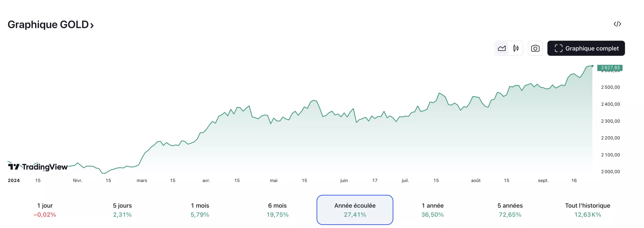The image size is (644, 228).
Task: Select the Année écoulée time range
Action: (x=355, y=210)
